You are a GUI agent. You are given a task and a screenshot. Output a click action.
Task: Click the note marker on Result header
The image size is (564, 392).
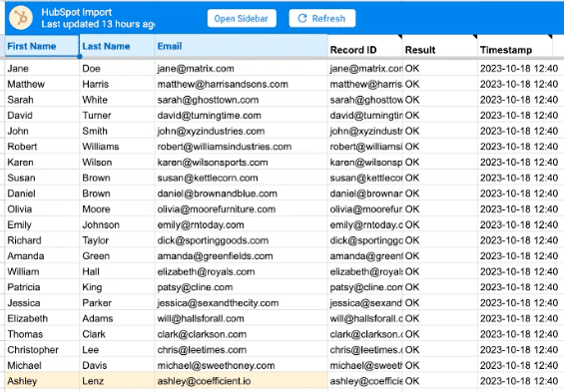pos(475,37)
